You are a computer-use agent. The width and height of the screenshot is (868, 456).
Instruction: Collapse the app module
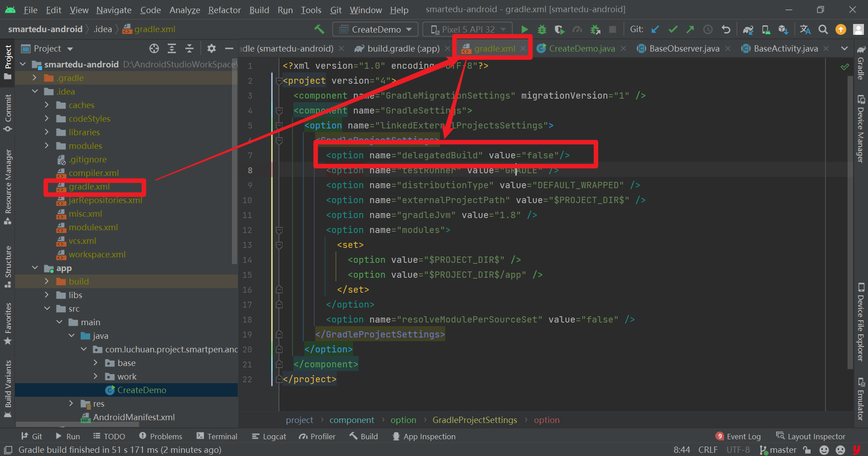(34, 268)
